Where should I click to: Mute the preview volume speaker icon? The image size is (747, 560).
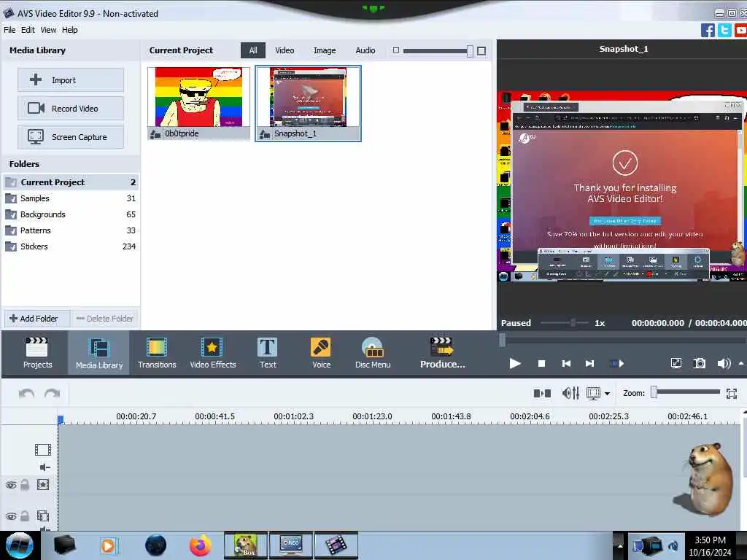723,364
